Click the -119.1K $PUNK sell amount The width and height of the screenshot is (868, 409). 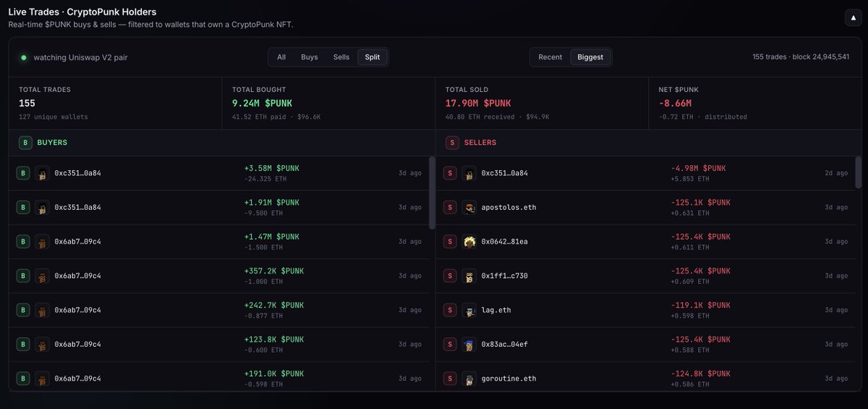[700, 305]
